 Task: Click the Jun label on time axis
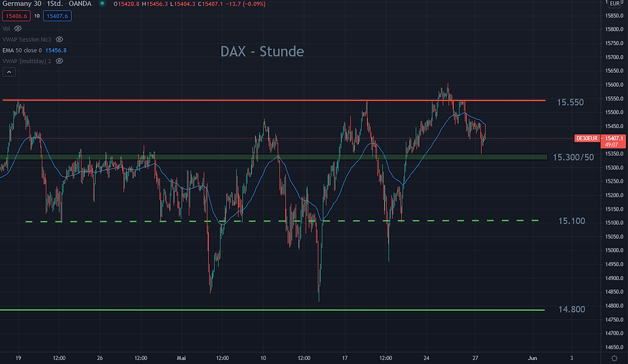click(532, 358)
